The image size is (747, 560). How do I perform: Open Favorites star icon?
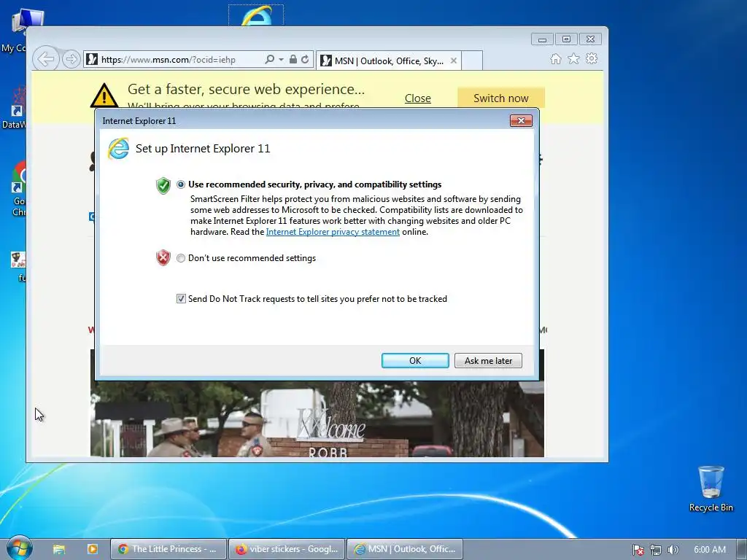[x=573, y=58]
